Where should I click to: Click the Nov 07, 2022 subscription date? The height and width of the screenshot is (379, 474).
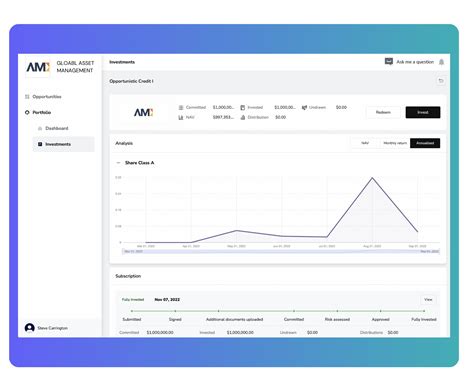tap(167, 300)
